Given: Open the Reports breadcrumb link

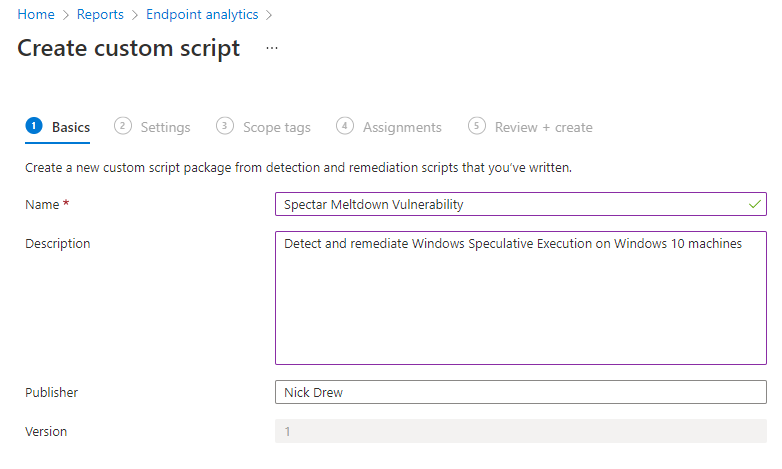Looking at the screenshot, I should [x=100, y=14].
